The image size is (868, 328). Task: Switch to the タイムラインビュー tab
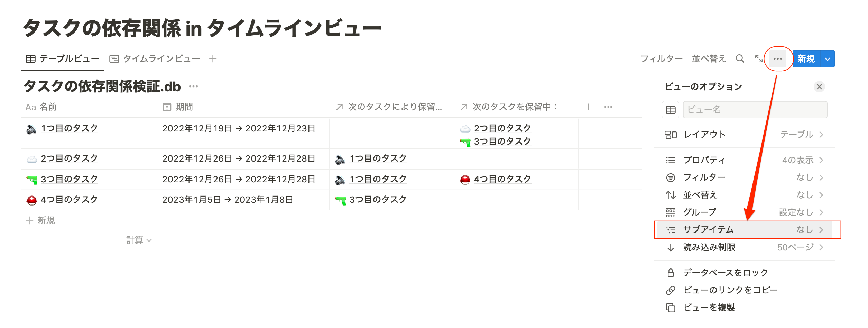[x=155, y=59]
